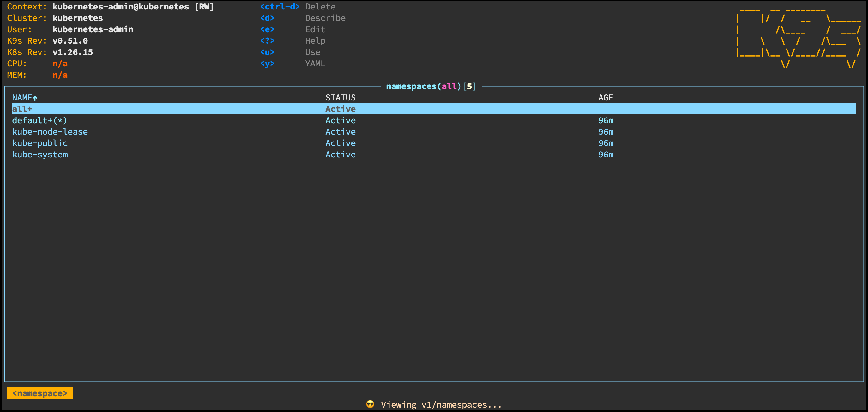Select the all+ namespace row
This screenshot has height=412, width=868.
point(434,109)
